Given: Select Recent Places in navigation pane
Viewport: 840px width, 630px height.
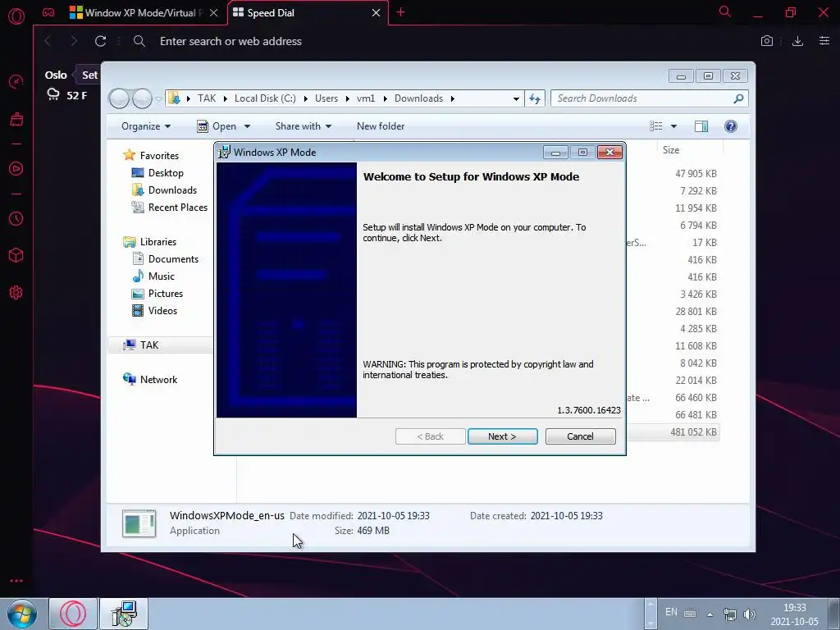Looking at the screenshot, I should tap(177, 208).
